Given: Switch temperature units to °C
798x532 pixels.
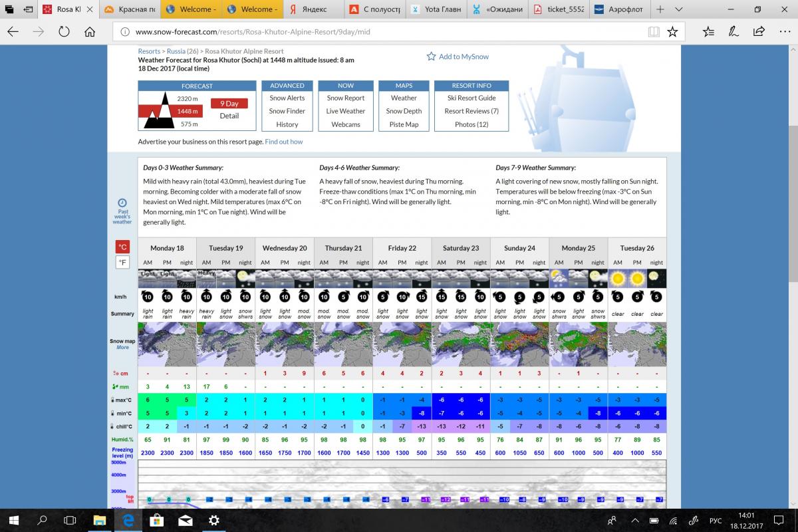Looking at the screenshot, I should pyautogui.click(x=122, y=247).
